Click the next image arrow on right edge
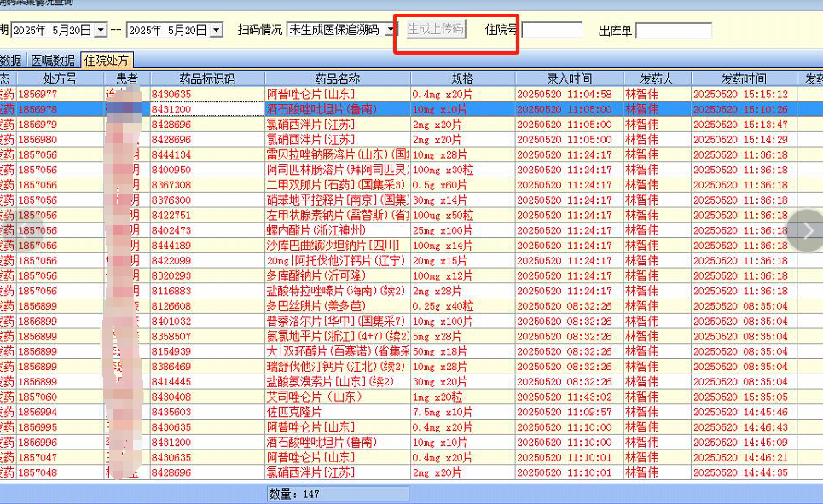The height and width of the screenshot is (504, 823). coord(808,230)
